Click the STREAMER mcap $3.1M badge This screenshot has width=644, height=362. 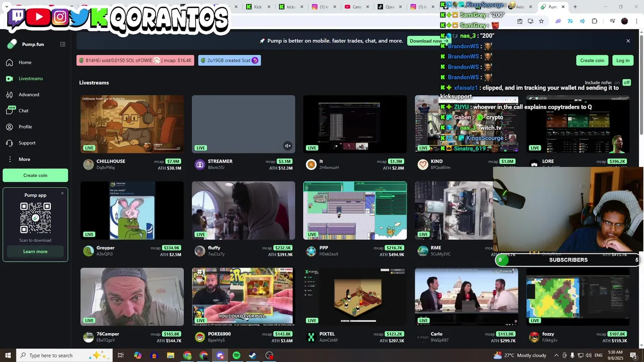pos(285,161)
